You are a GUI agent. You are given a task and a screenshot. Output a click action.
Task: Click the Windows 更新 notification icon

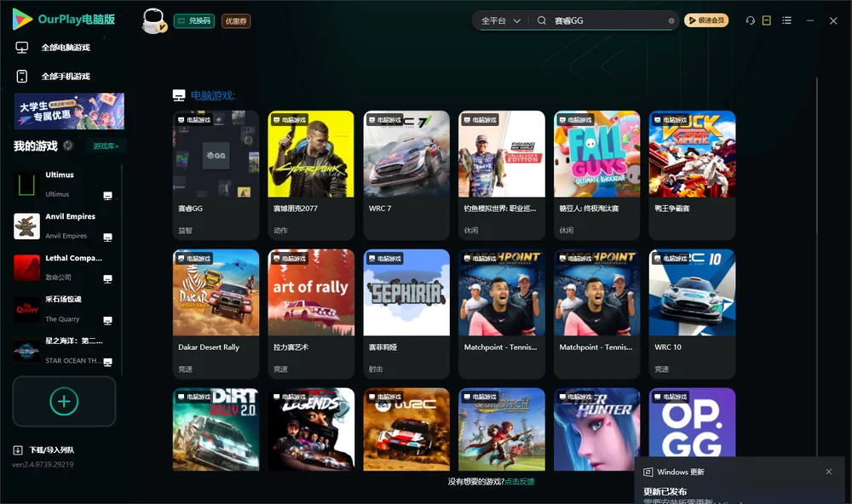[x=648, y=472]
